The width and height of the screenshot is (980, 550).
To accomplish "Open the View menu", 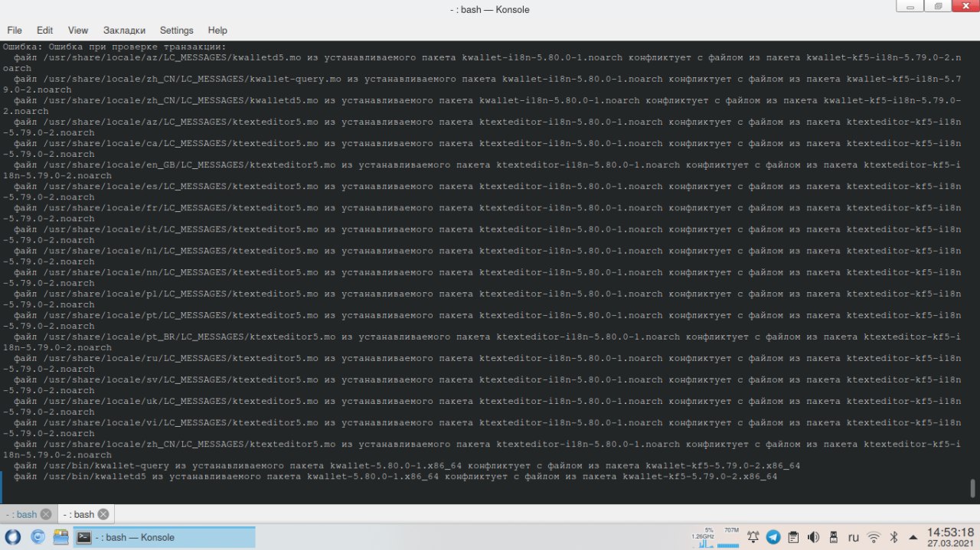I will pyautogui.click(x=78, y=31).
